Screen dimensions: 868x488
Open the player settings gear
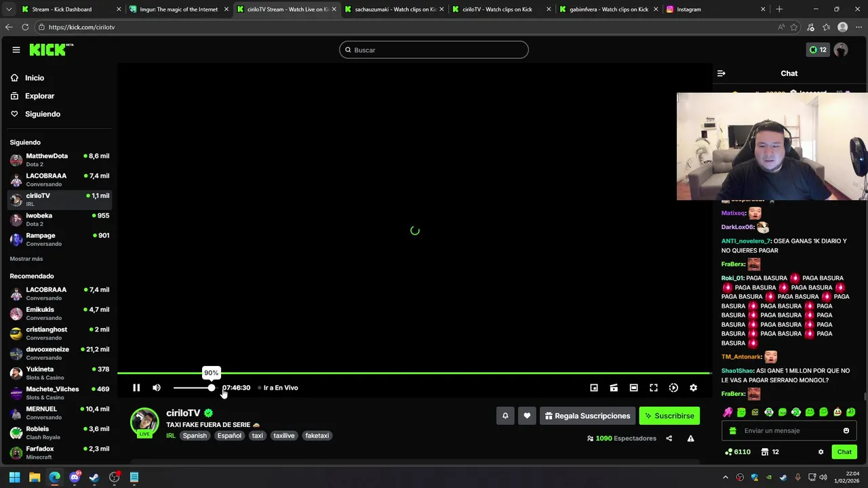point(693,388)
